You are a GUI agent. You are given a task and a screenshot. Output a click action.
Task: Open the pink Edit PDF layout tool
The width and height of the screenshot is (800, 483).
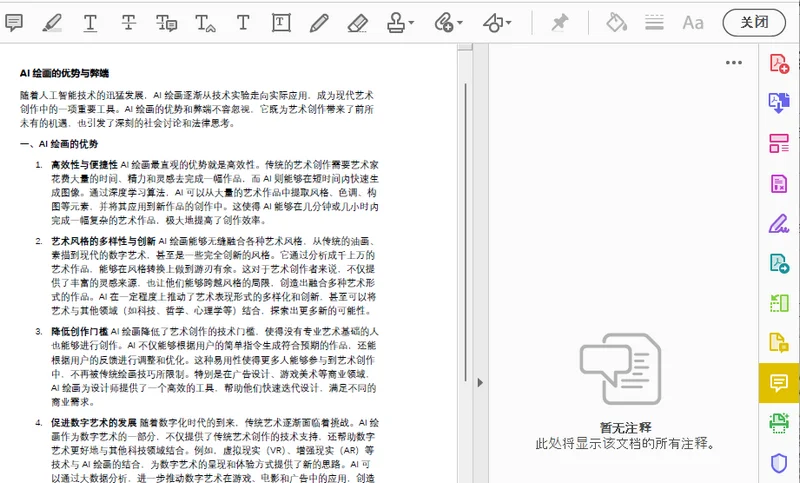point(779,143)
